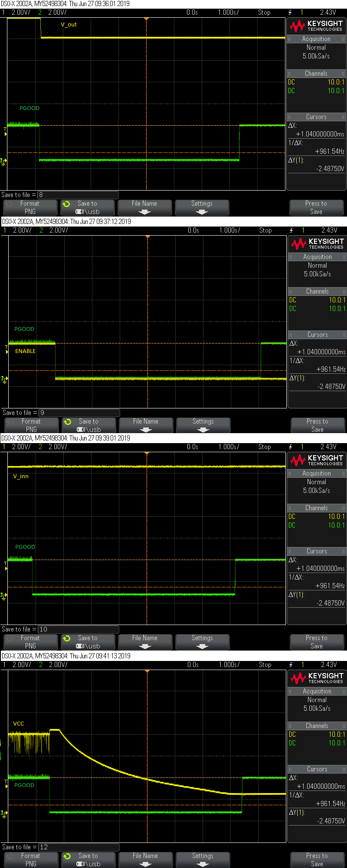
Task: Click the trigger level T marker in V_out capture
Action: tap(5, 132)
